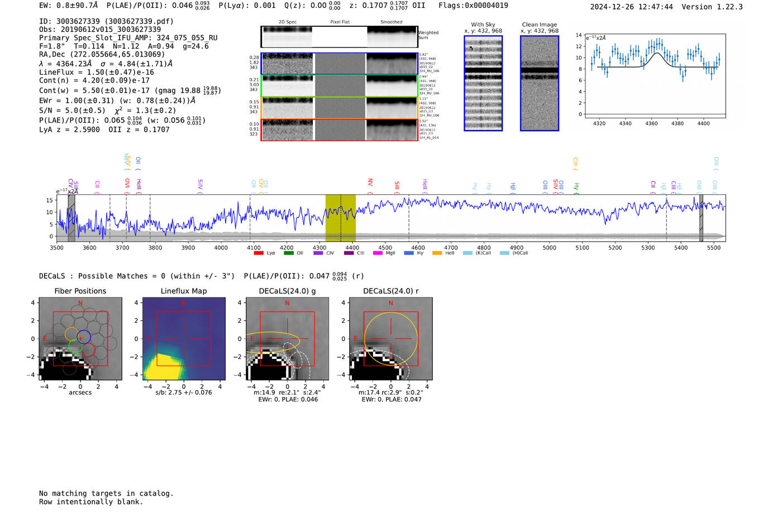Click the blue fiber circle in Fiber Positions
This screenshot has width=782, height=532.
click(x=84, y=337)
